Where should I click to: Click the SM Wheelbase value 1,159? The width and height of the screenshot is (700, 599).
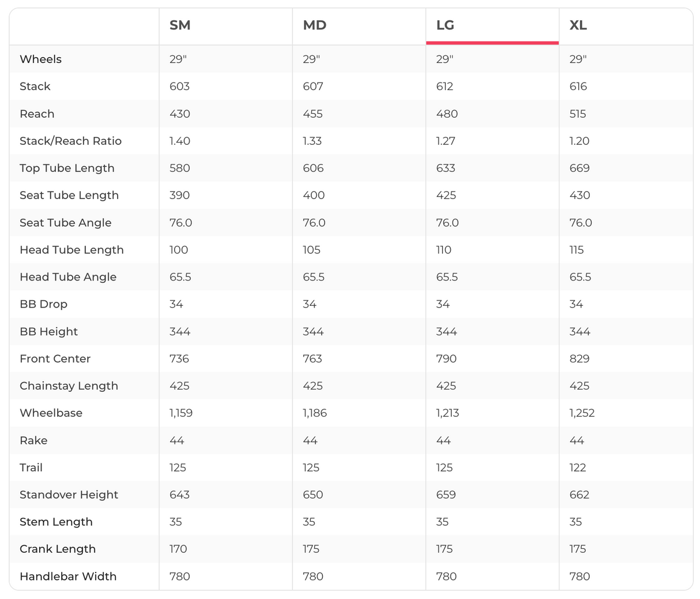pyautogui.click(x=181, y=413)
